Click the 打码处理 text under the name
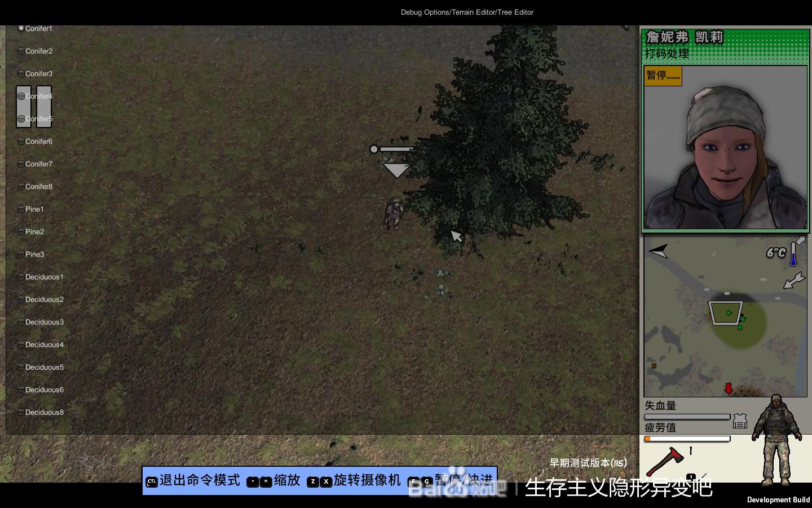 [667, 54]
